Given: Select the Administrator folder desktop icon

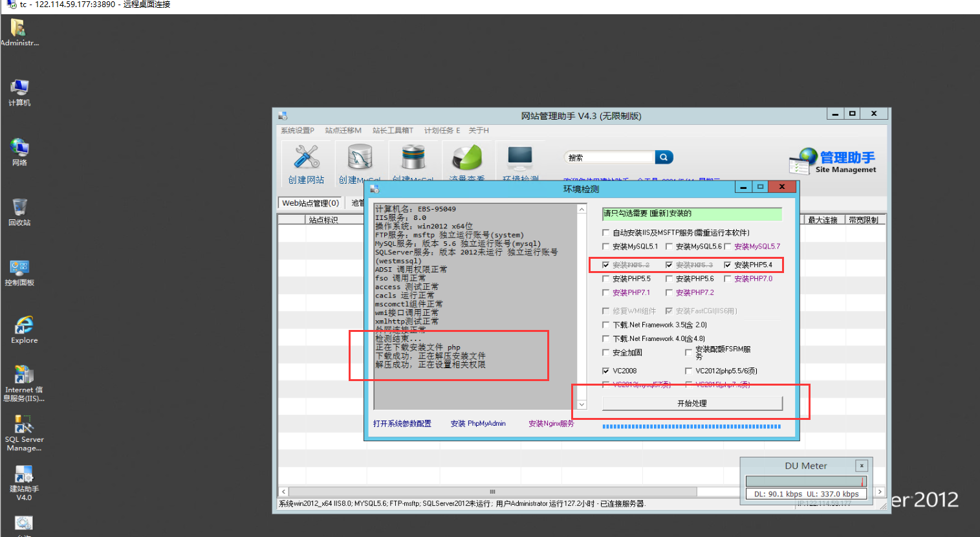Looking at the screenshot, I should click(19, 32).
